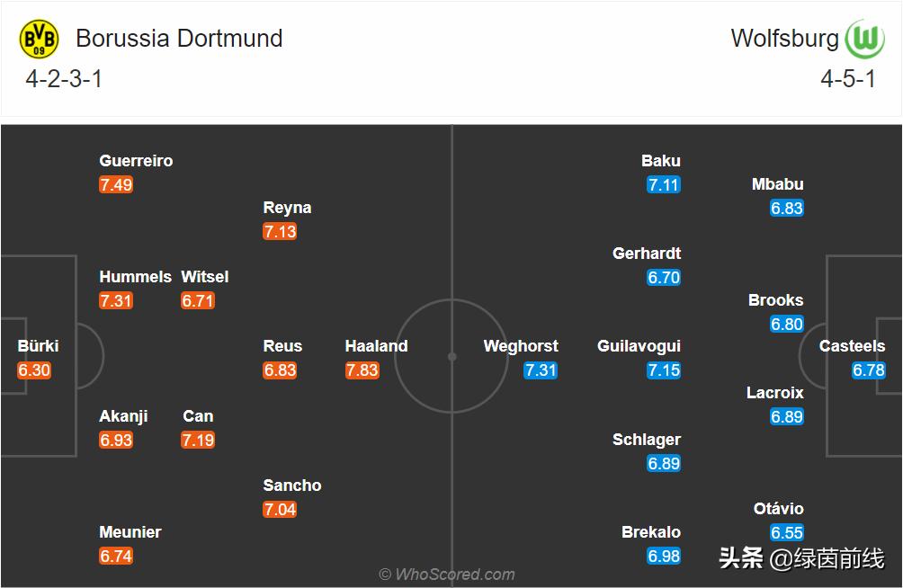Viewport: 903px width, 588px height.
Task: Click Dortmund's 4-2-3-1 formation label
Action: pyautogui.click(x=64, y=79)
